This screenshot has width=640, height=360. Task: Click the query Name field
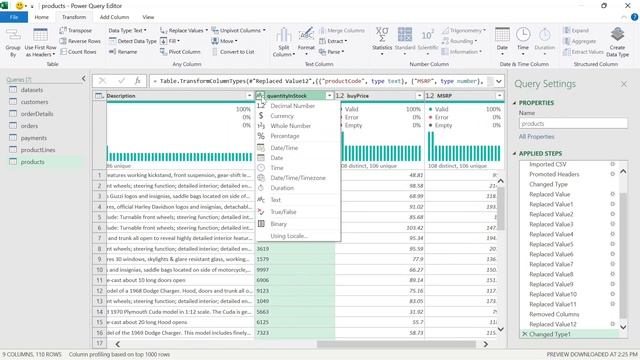tap(573, 124)
